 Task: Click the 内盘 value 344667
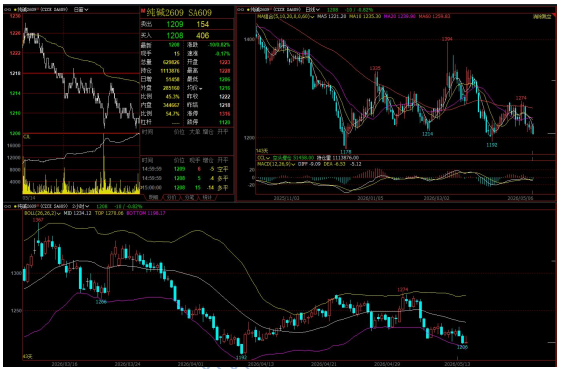(x=171, y=106)
